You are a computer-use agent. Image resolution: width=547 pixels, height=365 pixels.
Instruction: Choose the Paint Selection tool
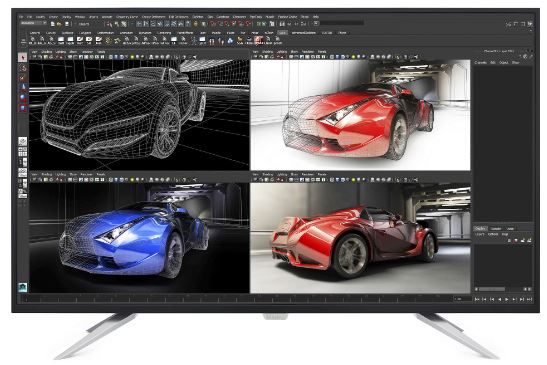point(23,78)
